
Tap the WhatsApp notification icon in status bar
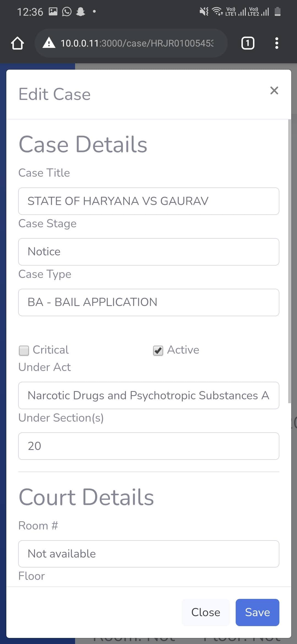coord(67,12)
